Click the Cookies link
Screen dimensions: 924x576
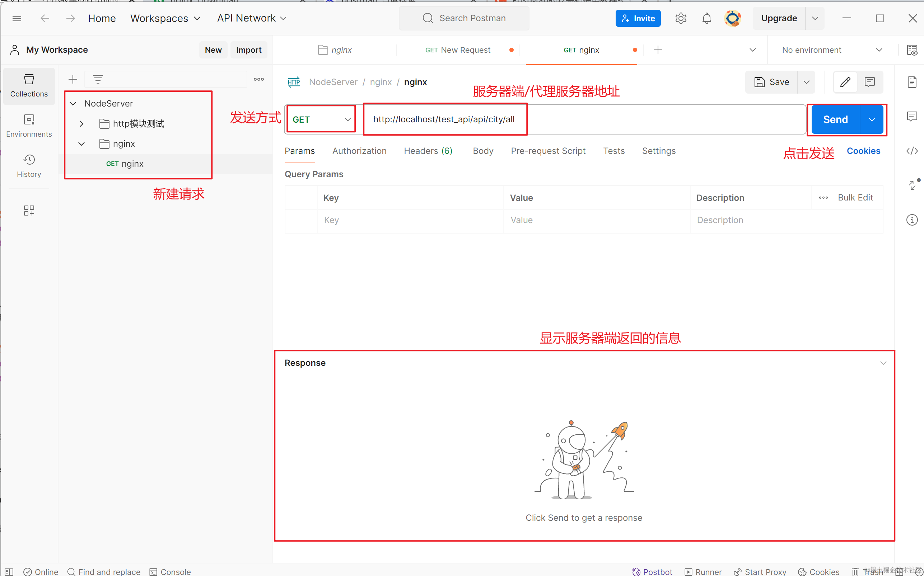tap(863, 151)
